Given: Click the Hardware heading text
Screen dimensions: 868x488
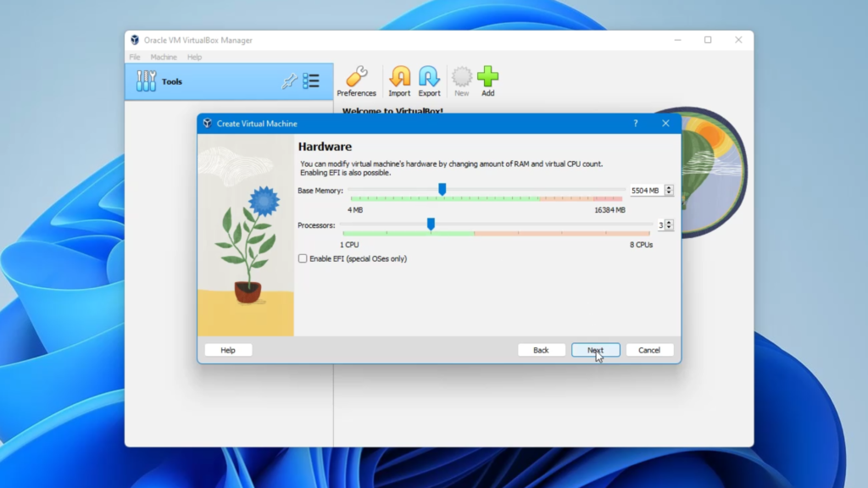Looking at the screenshot, I should click(325, 147).
